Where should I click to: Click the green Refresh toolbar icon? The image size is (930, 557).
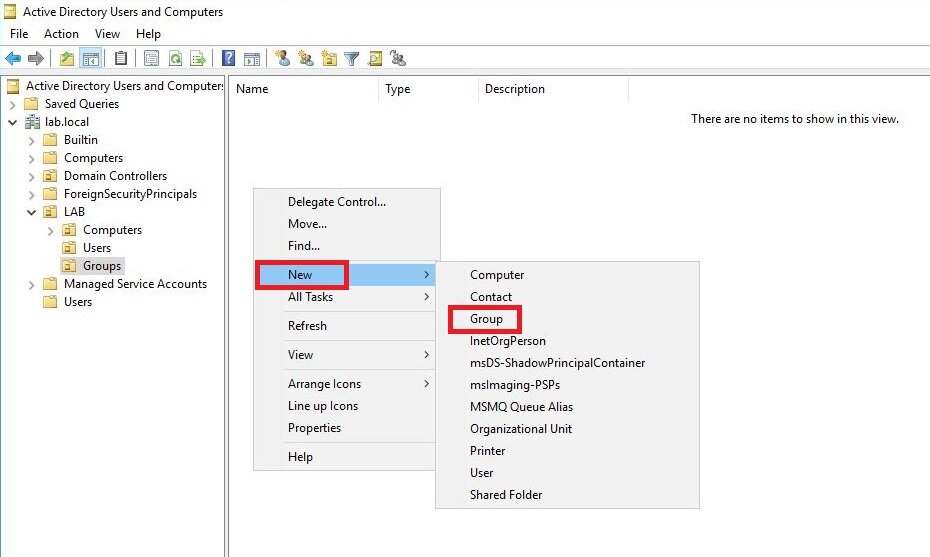[175, 58]
